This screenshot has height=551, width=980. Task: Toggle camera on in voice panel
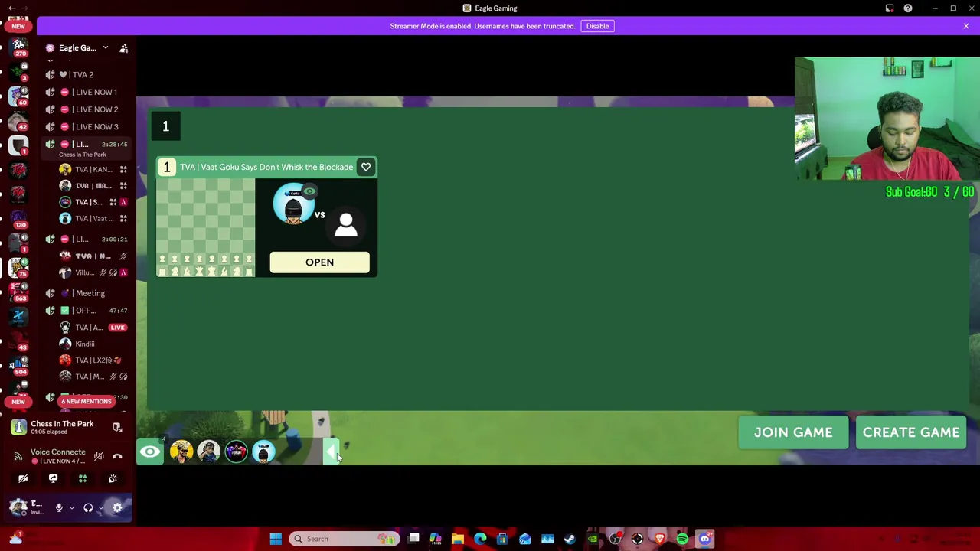(23, 479)
